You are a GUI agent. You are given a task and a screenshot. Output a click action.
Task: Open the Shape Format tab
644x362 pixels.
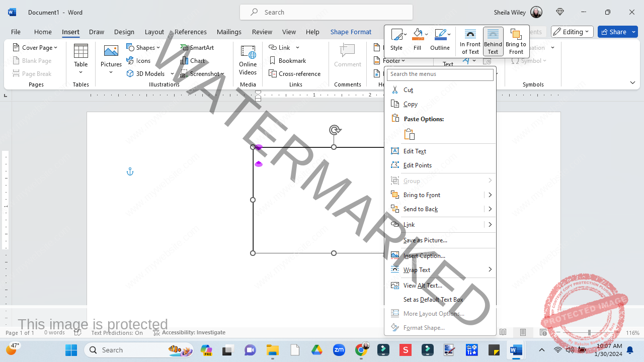pyautogui.click(x=351, y=32)
